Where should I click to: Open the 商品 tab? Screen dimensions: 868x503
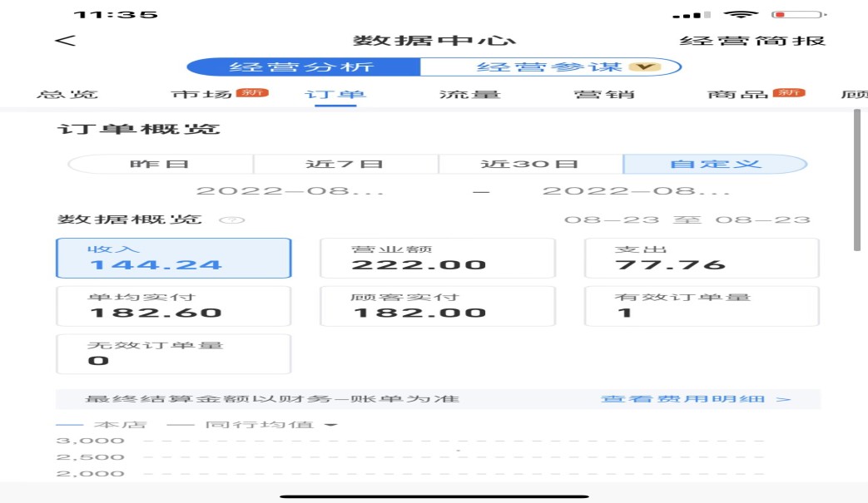pos(738,94)
